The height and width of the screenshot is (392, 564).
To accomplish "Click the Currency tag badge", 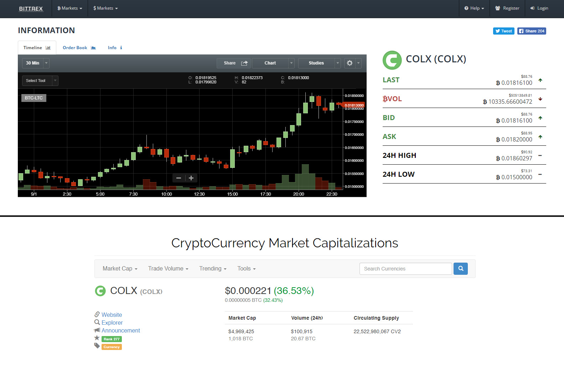I will [112, 347].
